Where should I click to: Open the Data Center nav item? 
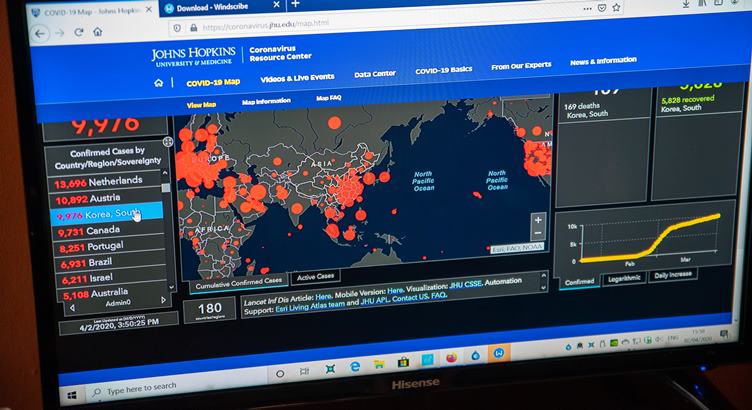tap(375, 74)
